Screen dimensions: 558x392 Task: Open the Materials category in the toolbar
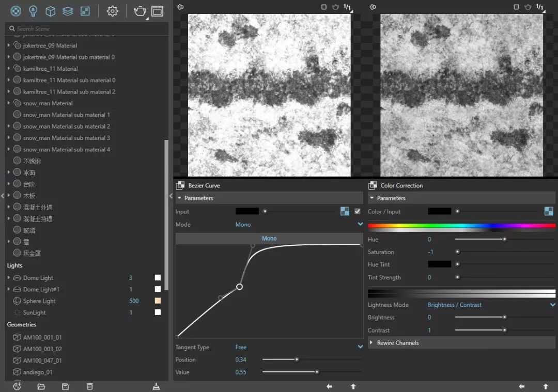16,11
